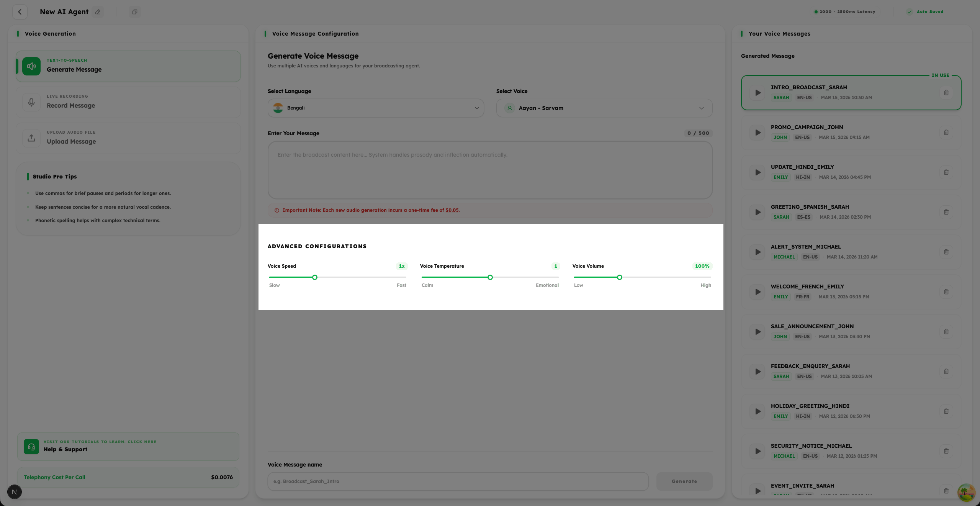Open the CLICK HERE tutorials link
The image size is (980, 506).
142,442
